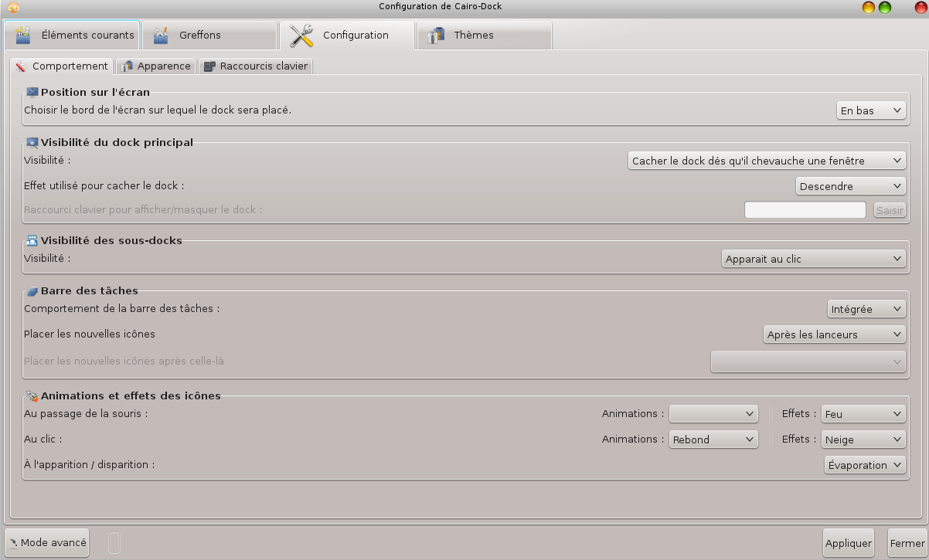This screenshot has height=560, width=929.
Task: Click the 'À l'apparition / disparition :' label
Action: [90, 465]
